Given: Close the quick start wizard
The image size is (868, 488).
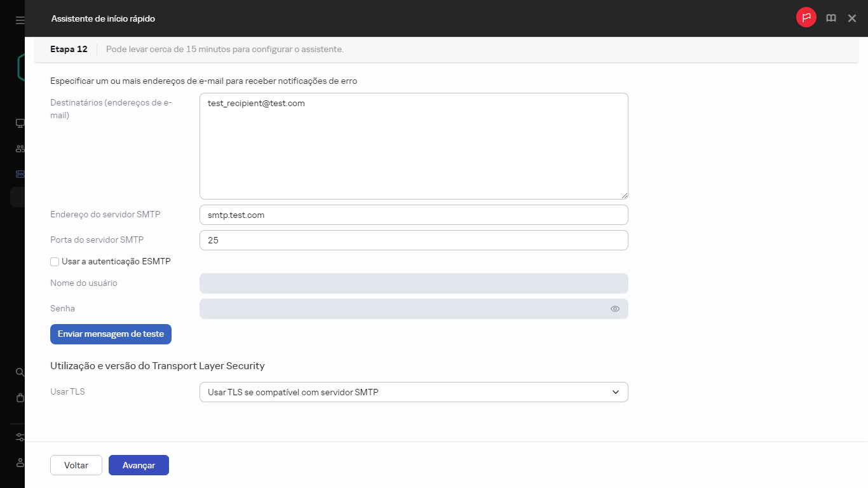Looking at the screenshot, I should coord(852,18).
